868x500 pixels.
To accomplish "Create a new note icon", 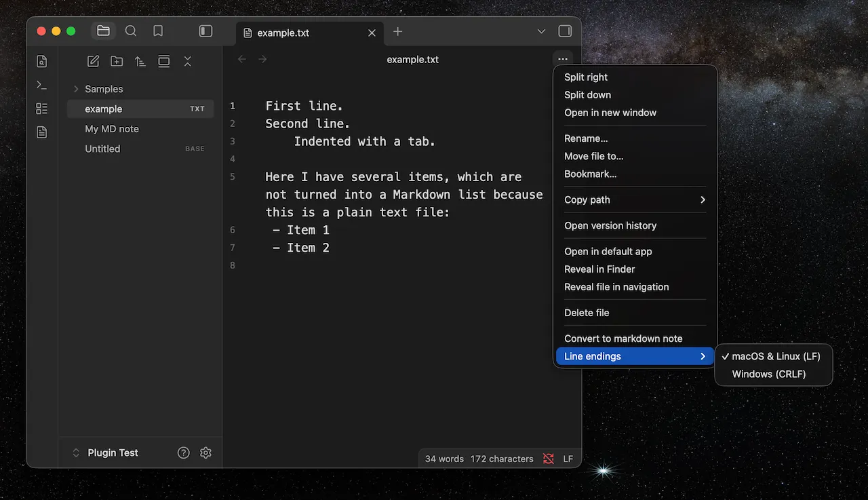I will (94, 61).
